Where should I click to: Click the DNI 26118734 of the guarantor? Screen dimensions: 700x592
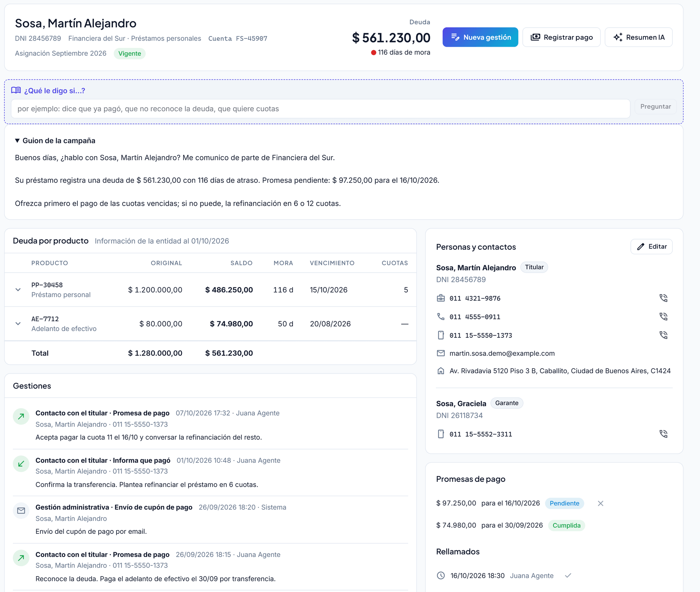pyautogui.click(x=459, y=416)
